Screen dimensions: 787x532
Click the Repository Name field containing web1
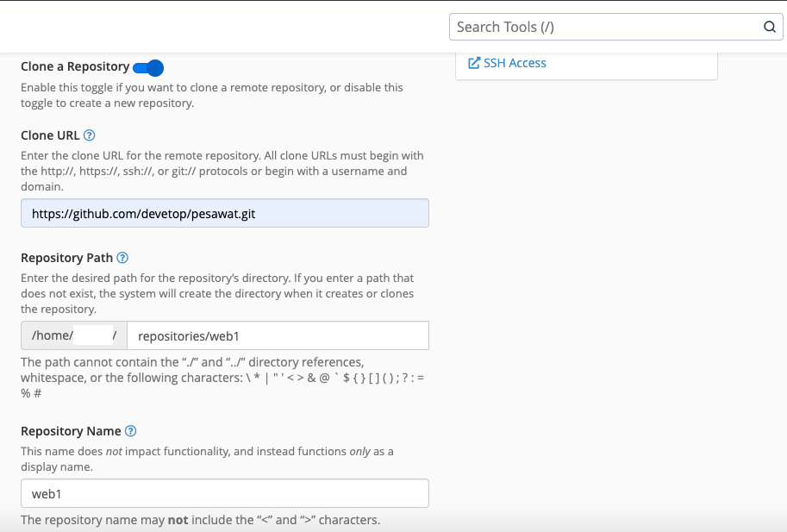[224, 494]
